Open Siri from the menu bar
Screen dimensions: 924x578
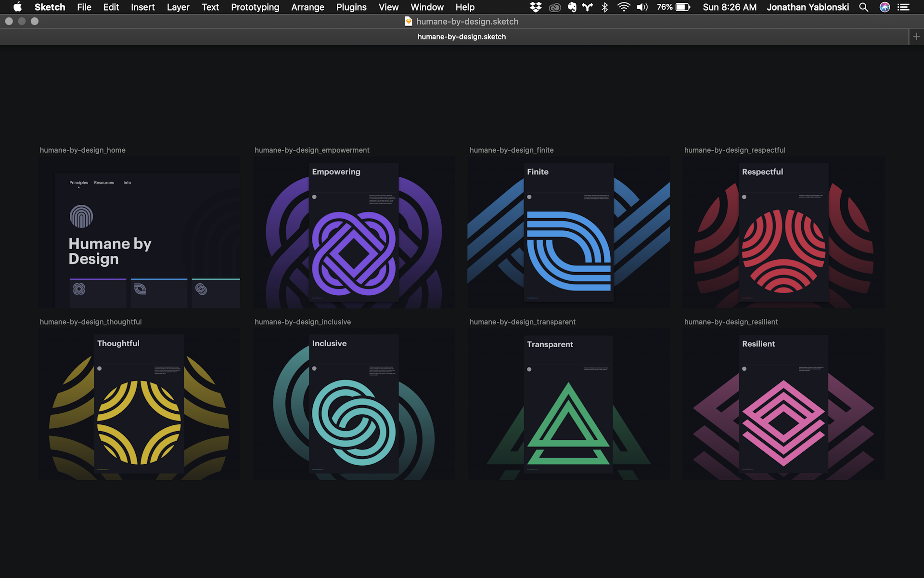[885, 7]
